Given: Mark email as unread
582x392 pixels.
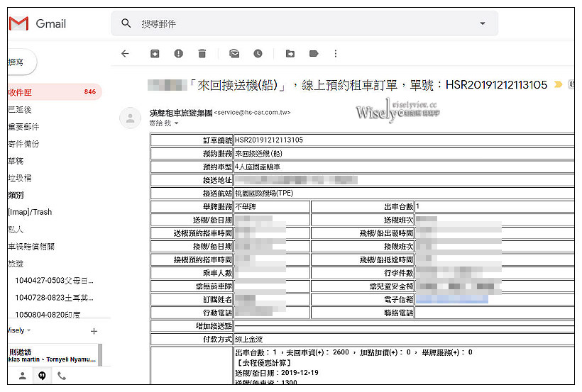Looking at the screenshot, I should (234, 54).
